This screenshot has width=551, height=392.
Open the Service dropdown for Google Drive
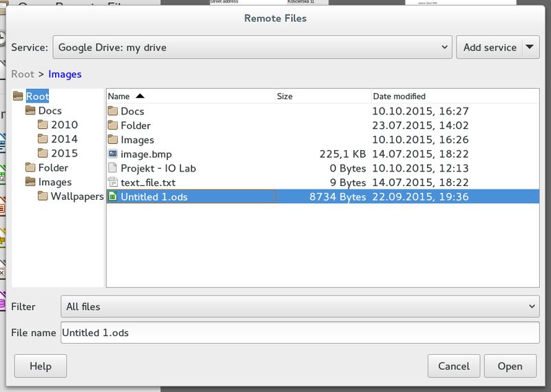coord(252,47)
